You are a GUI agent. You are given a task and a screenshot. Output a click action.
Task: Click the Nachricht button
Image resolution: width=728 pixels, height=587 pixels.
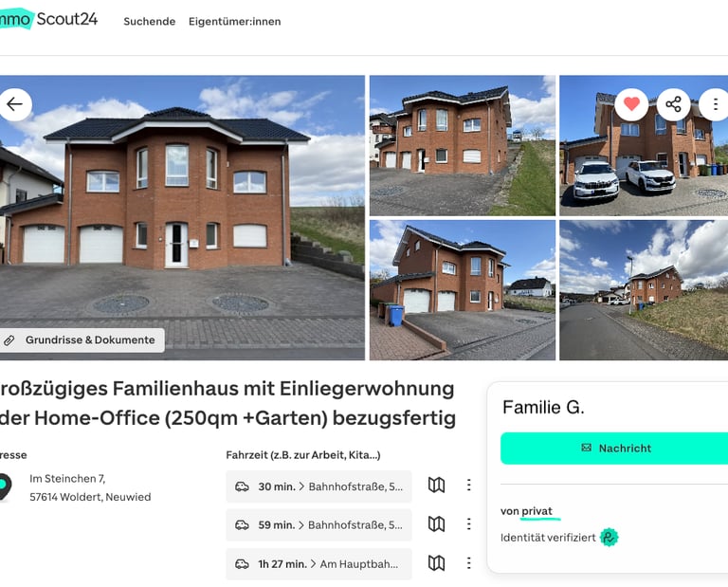[x=614, y=449]
